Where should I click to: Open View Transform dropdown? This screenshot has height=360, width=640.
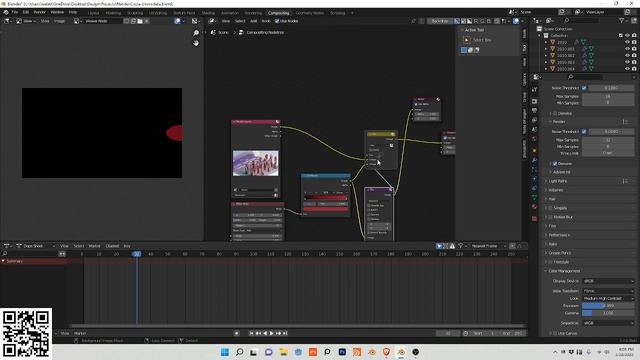click(x=608, y=291)
